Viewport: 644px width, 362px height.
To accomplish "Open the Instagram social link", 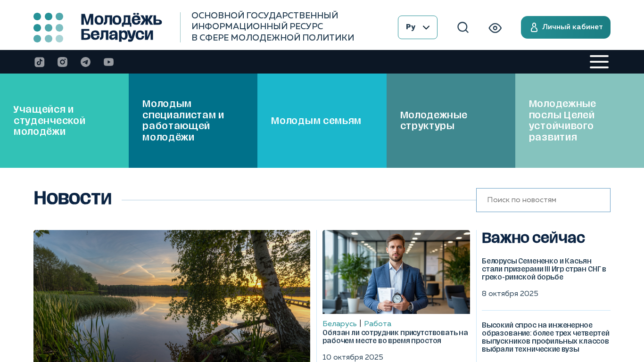I will coord(62,62).
